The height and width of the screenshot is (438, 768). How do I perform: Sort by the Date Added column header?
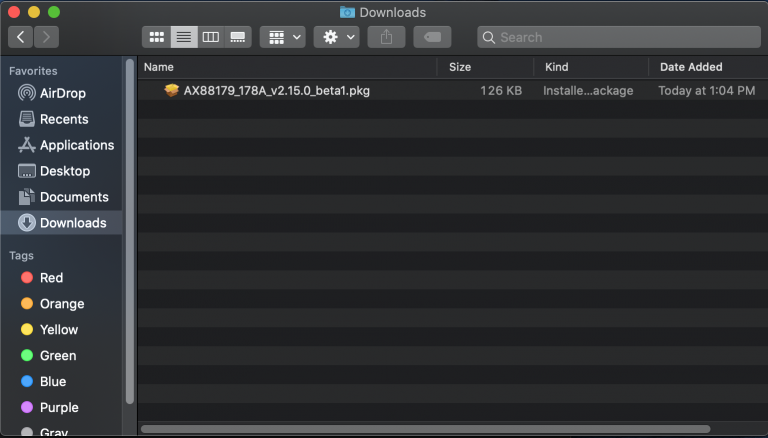(708, 67)
